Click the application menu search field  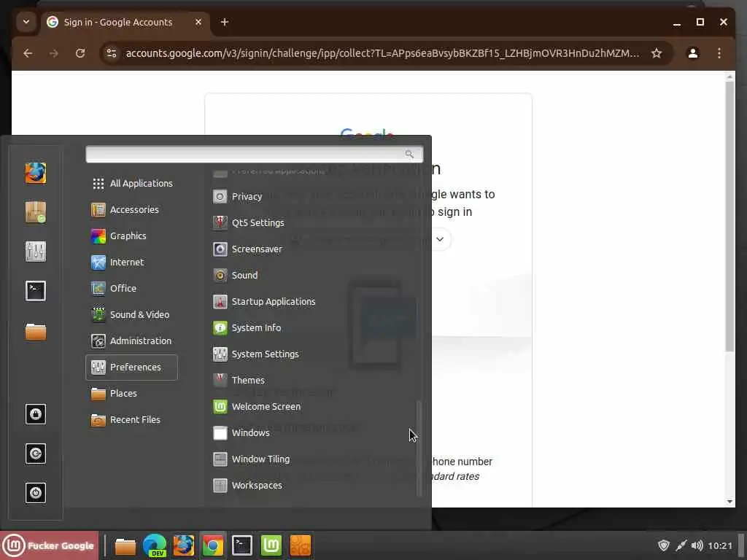(255, 154)
